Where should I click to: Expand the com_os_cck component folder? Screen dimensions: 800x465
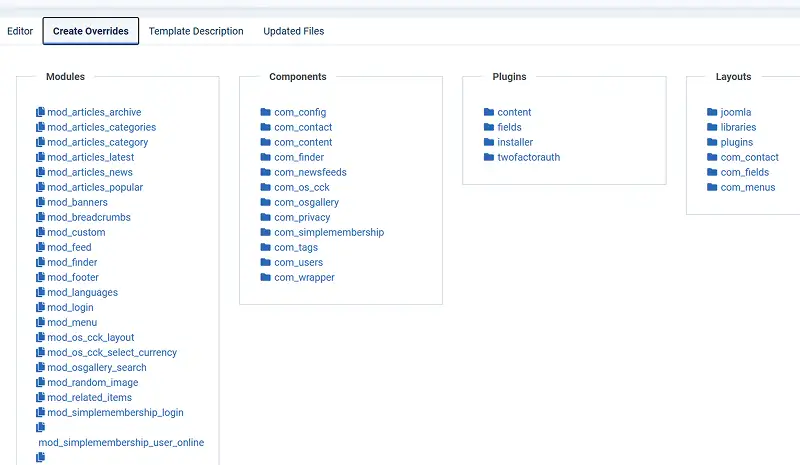pyautogui.click(x=302, y=187)
